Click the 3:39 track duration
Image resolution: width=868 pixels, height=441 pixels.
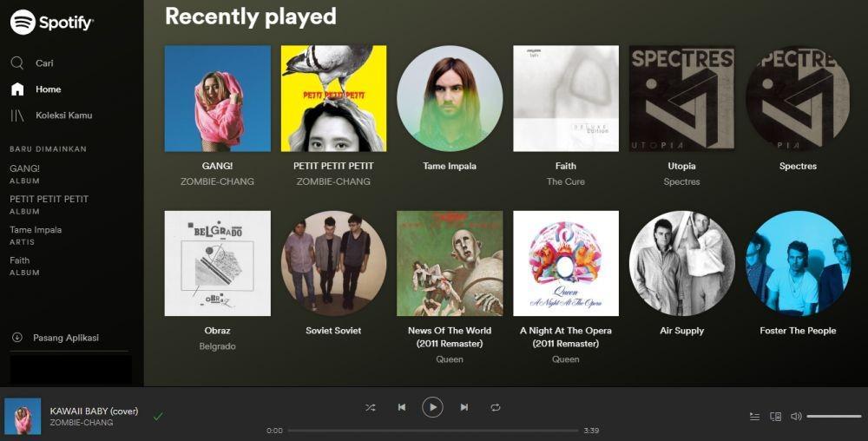coord(591,431)
